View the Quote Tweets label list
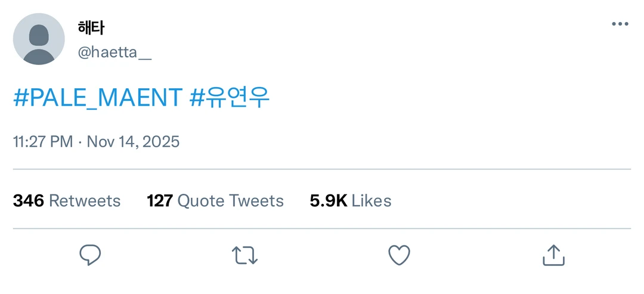Image resolution: width=644 pixels, height=294 pixels. (x=231, y=201)
